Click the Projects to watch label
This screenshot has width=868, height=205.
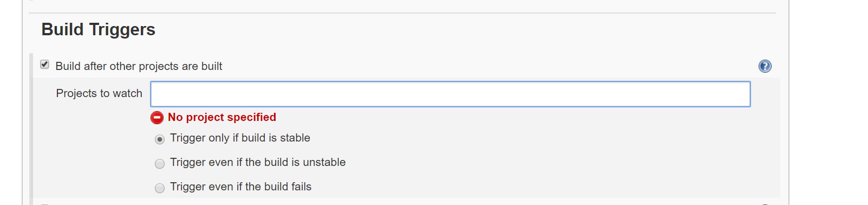99,93
